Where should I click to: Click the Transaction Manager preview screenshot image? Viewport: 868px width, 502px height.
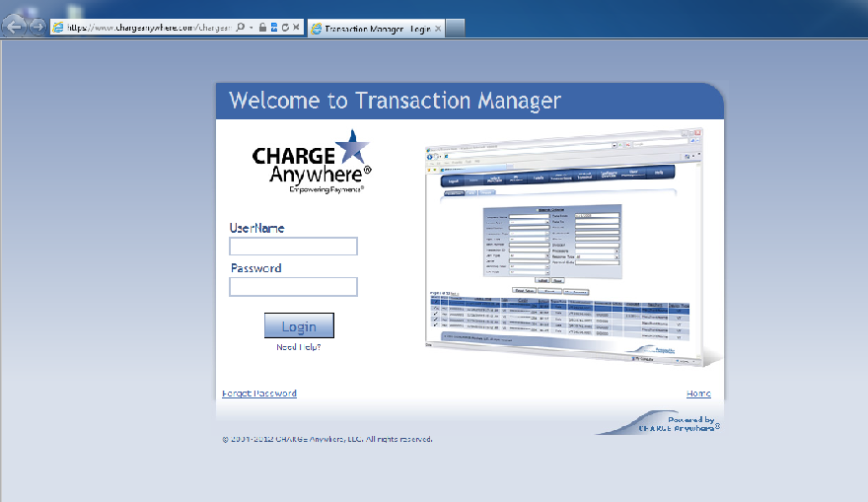[564, 251]
